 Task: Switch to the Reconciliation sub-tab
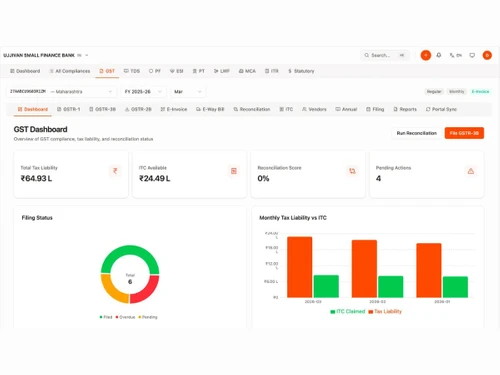pos(252,109)
